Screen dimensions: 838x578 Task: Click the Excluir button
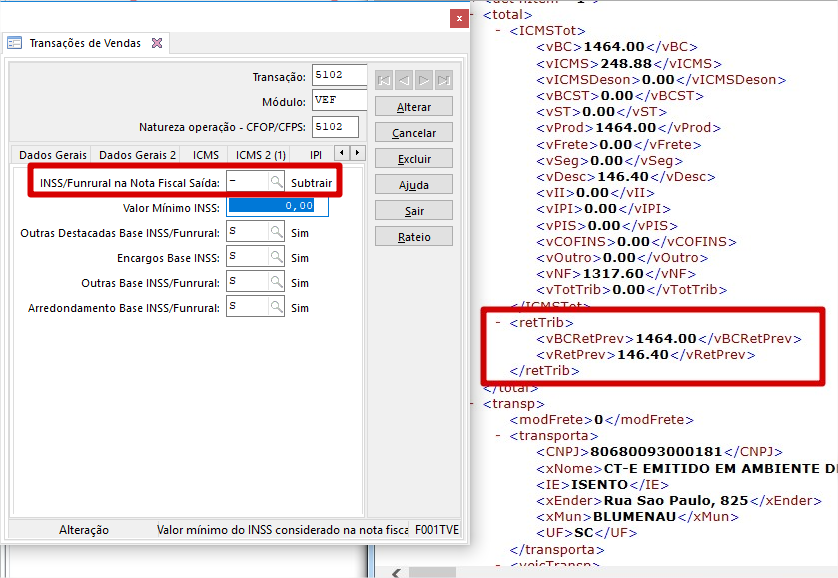tap(414, 159)
